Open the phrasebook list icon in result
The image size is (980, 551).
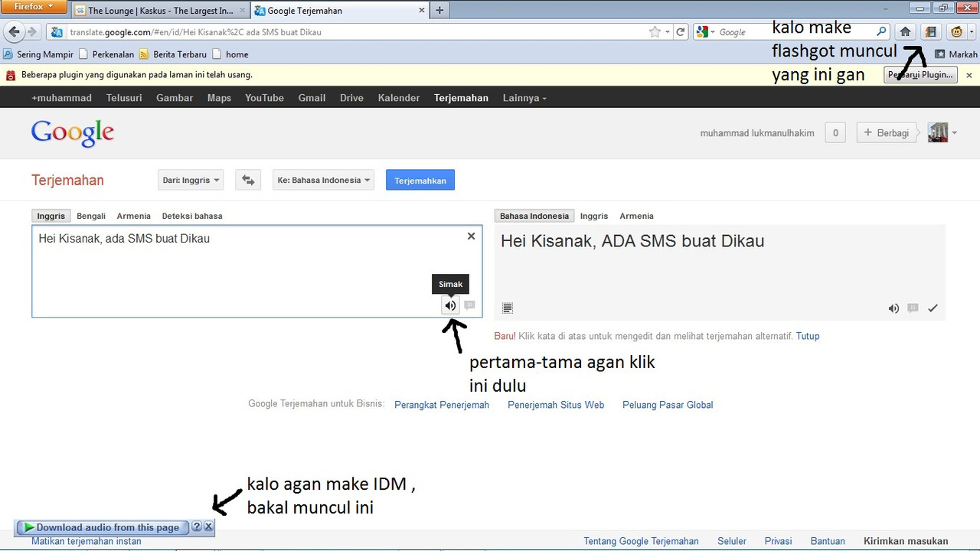click(507, 308)
